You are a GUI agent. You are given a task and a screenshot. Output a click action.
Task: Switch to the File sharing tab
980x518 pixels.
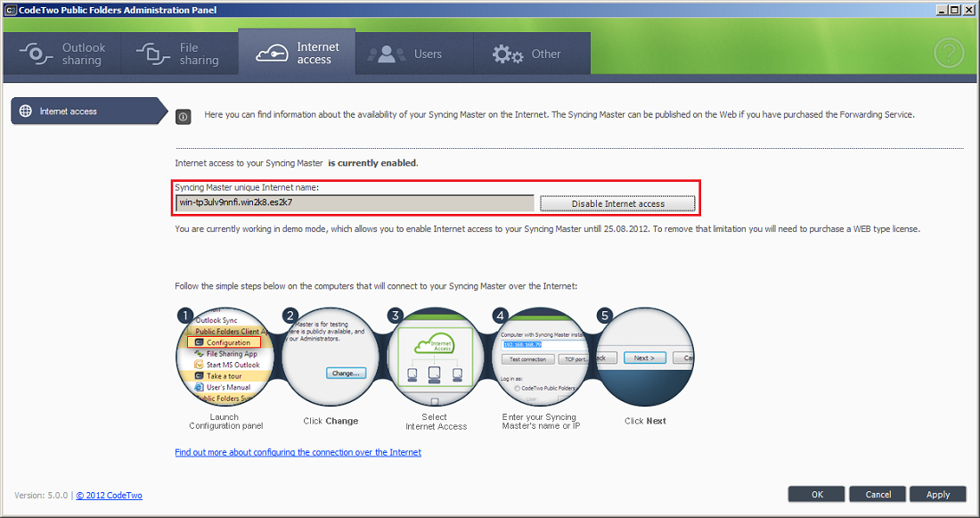179,53
